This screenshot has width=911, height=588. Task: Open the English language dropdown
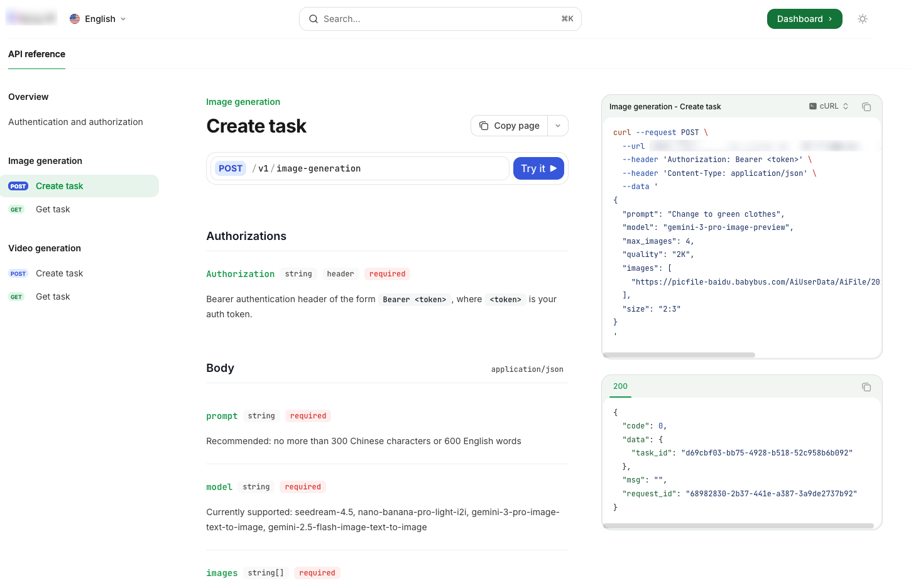click(x=99, y=19)
